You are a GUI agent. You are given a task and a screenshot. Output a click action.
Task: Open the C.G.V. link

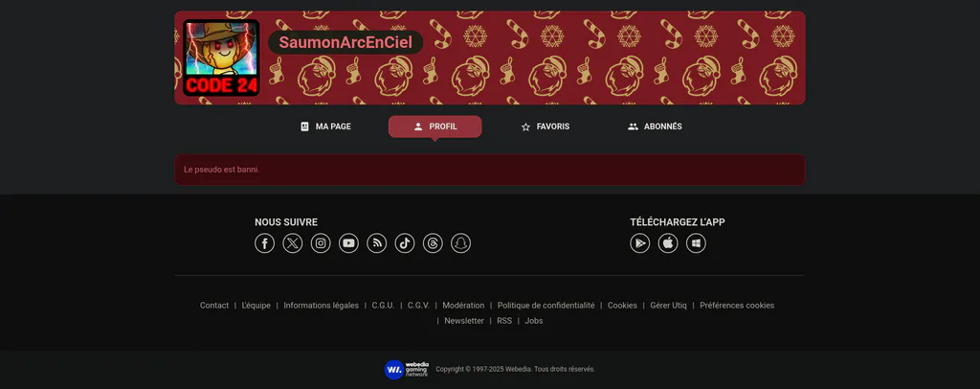click(x=419, y=306)
